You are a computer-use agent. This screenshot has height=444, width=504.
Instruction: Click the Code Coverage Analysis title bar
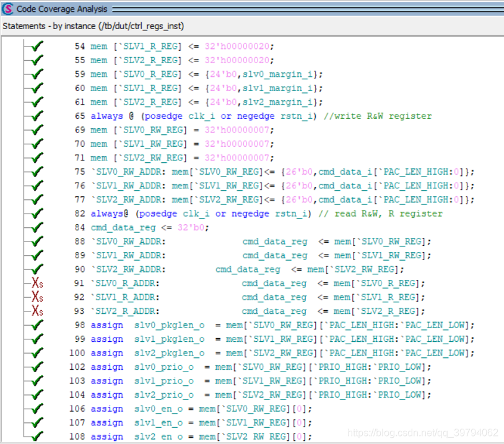[252, 9]
